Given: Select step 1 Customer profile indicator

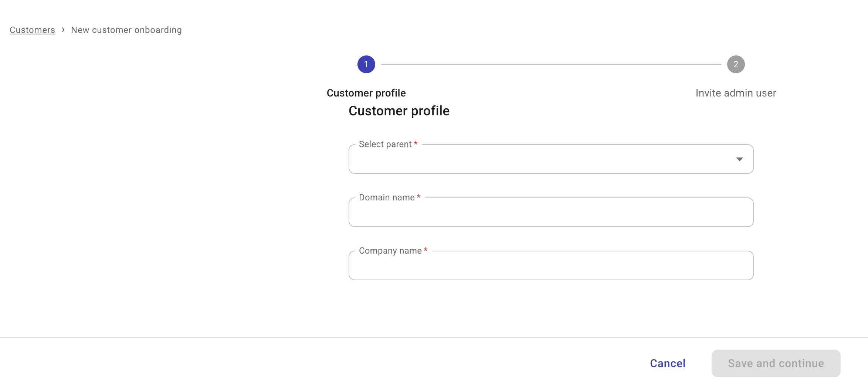Looking at the screenshot, I should click(366, 64).
